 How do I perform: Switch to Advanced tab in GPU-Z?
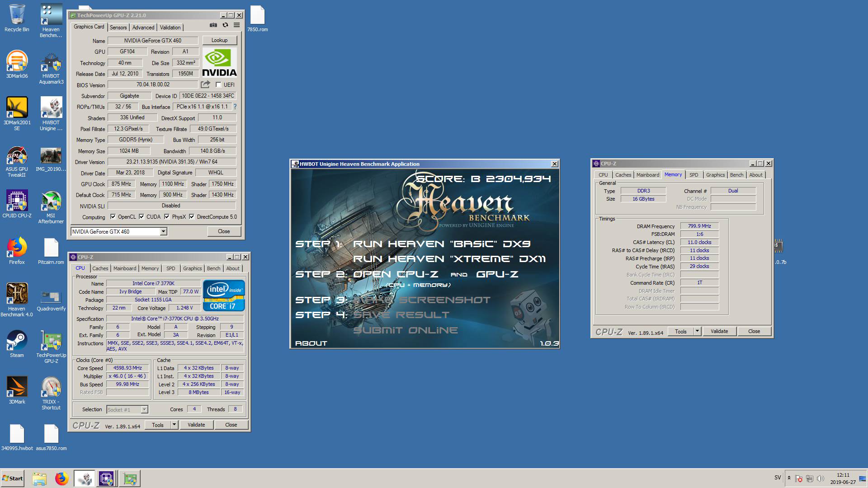tap(143, 27)
